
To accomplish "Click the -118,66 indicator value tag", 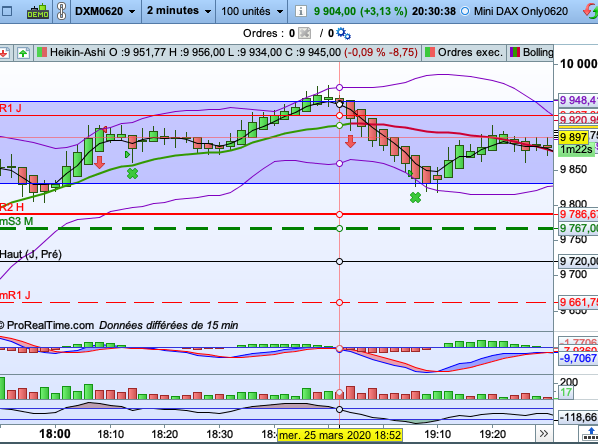I will point(578,417).
